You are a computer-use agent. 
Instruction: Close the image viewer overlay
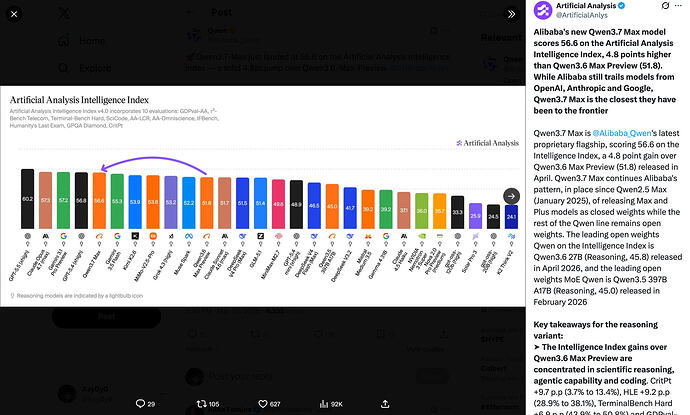(x=14, y=14)
